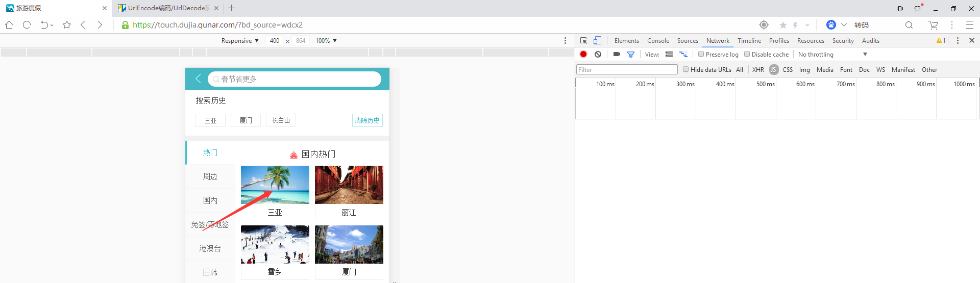Viewport: 980px width, 283px height.
Task: Click the 春节省更多 search box
Action: pos(295,79)
